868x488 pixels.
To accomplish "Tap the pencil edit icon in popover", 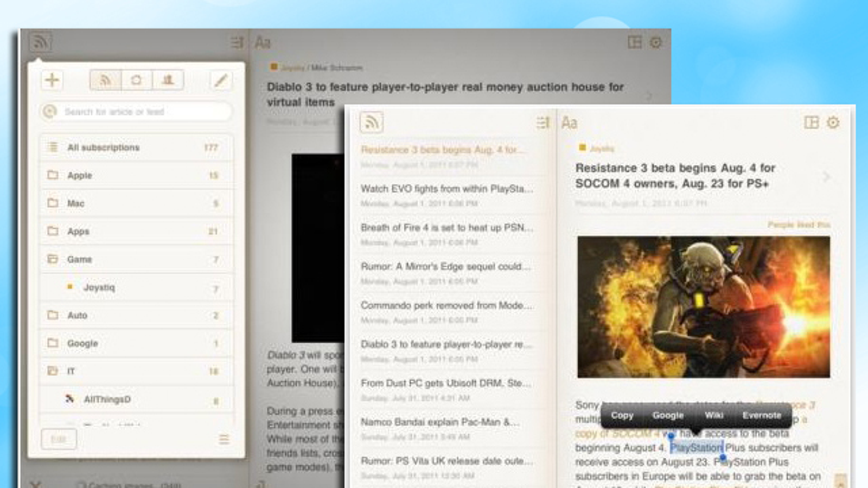I will click(x=220, y=80).
